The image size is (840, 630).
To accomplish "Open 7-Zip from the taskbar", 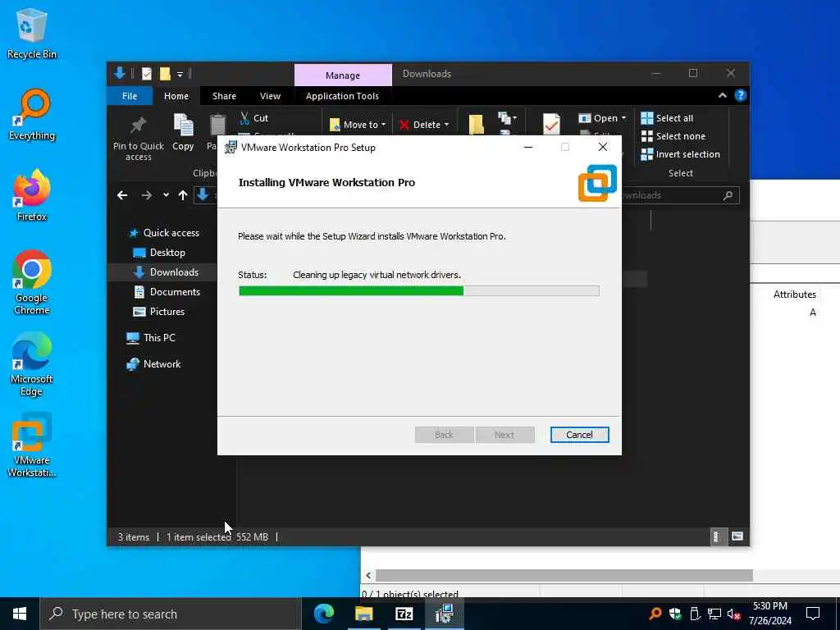I will click(404, 614).
